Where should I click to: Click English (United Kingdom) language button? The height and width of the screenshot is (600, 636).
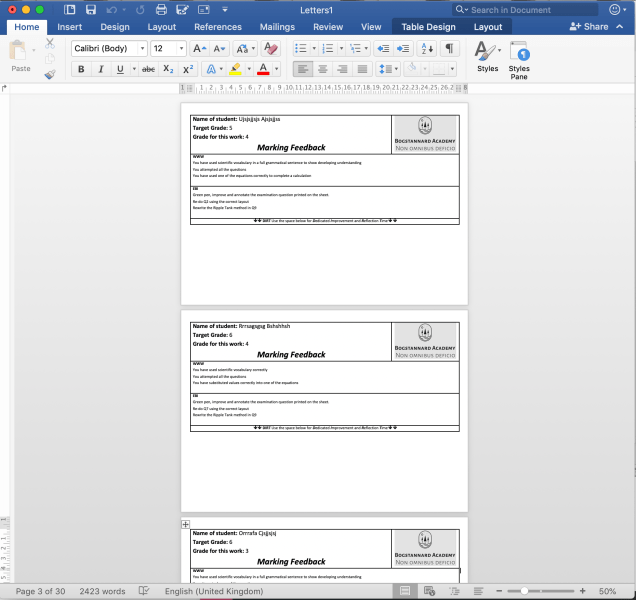pos(214,591)
